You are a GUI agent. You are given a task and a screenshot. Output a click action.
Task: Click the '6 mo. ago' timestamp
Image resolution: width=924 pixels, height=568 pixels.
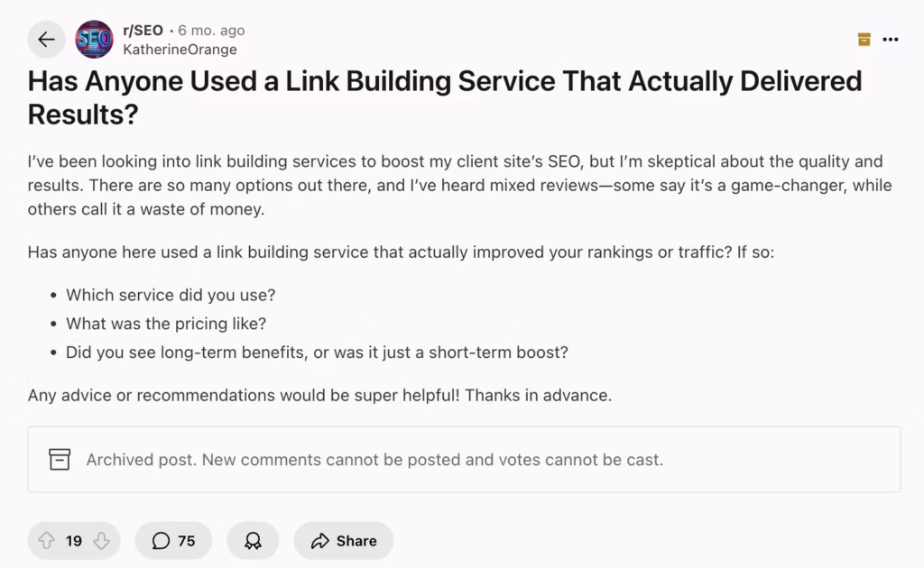click(211, 30)
